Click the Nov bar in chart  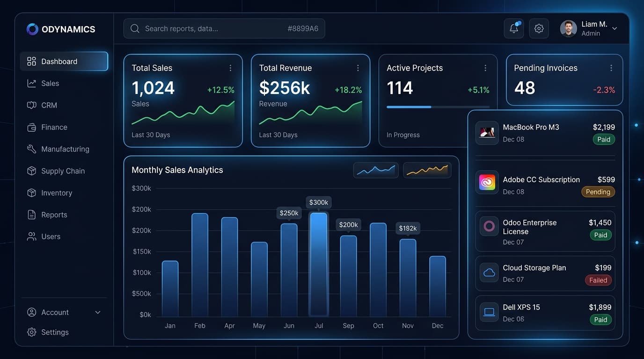pyautogui.click(x=408, y=278)
